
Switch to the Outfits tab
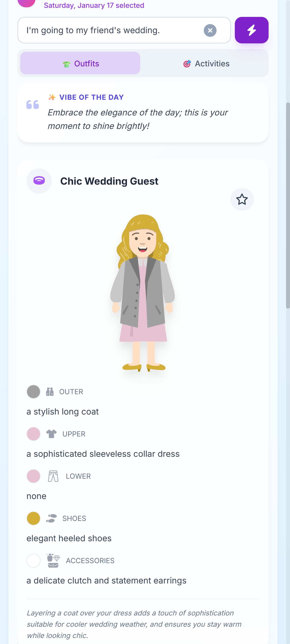[80, 63]
